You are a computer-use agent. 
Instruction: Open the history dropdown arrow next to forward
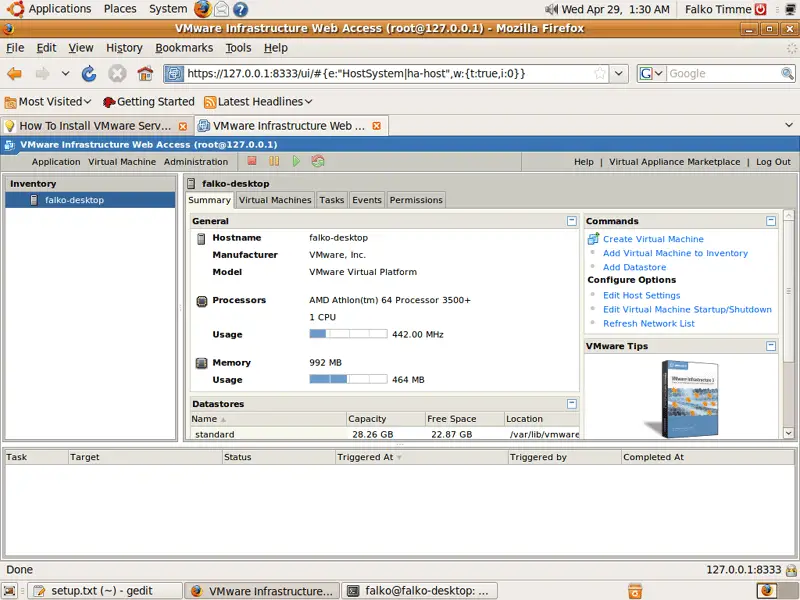[65, 74]
